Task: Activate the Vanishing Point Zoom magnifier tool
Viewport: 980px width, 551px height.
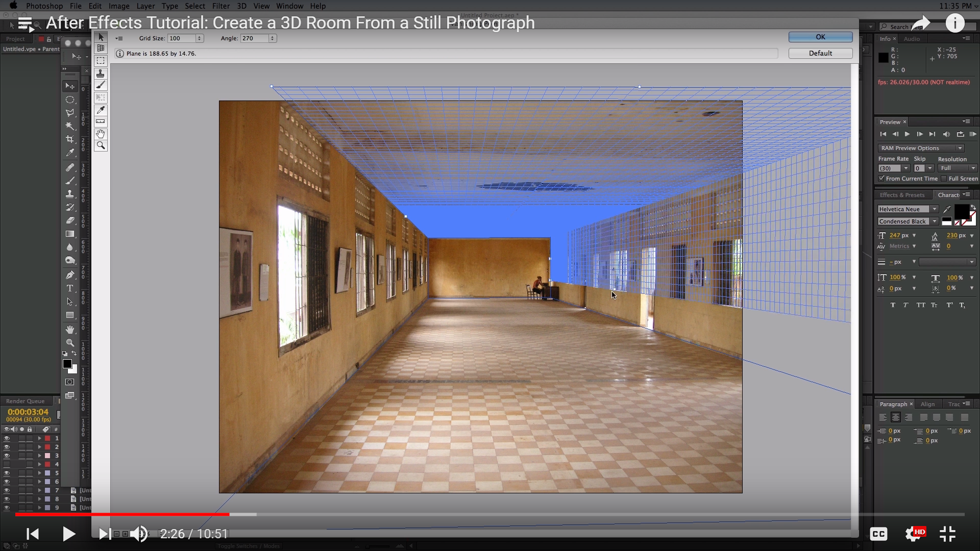Action: (101, 146)
